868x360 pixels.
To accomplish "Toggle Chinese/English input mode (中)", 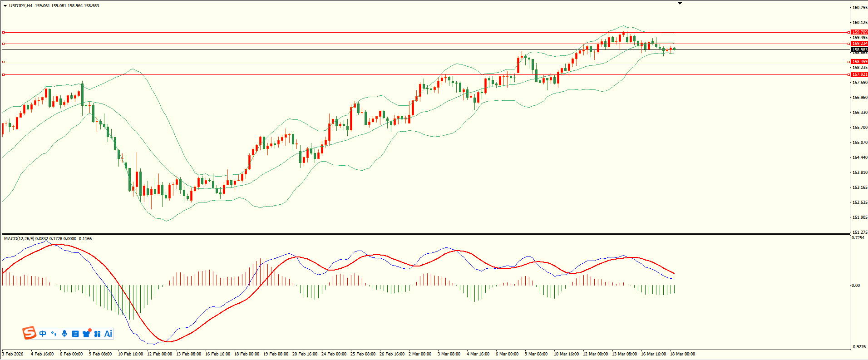I will point(43,334).
